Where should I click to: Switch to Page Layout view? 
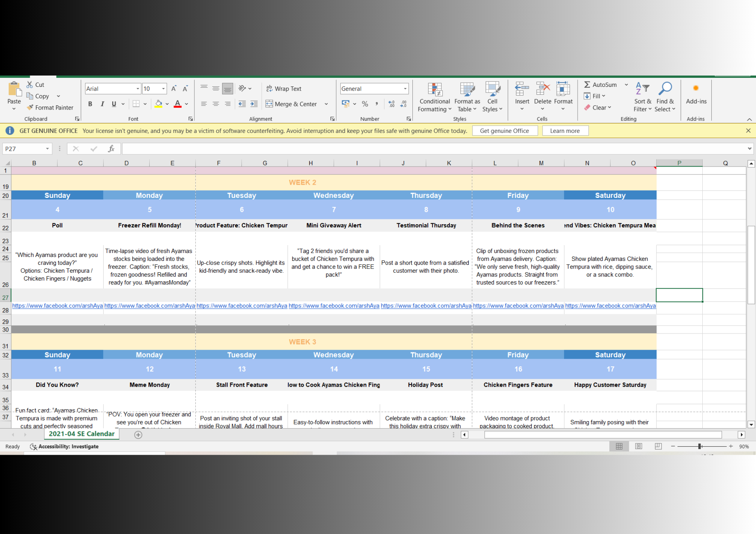pyautogui.click(x=639, y=446)
